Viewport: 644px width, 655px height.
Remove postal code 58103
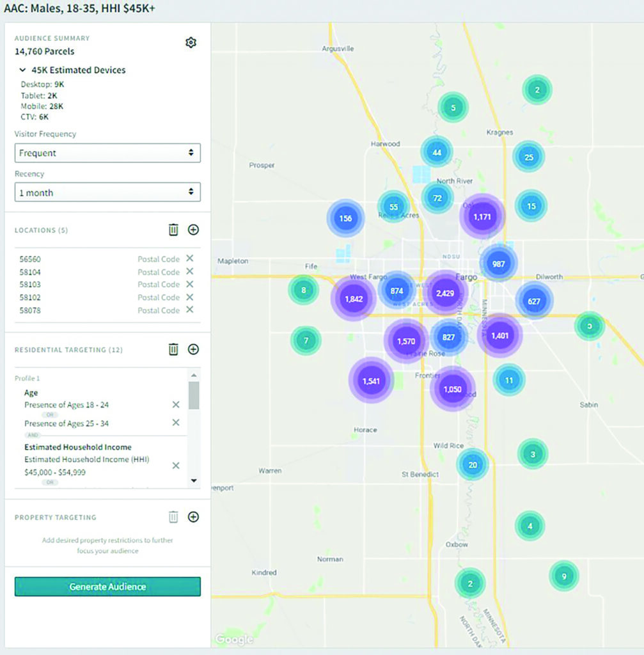coord(189,284)
